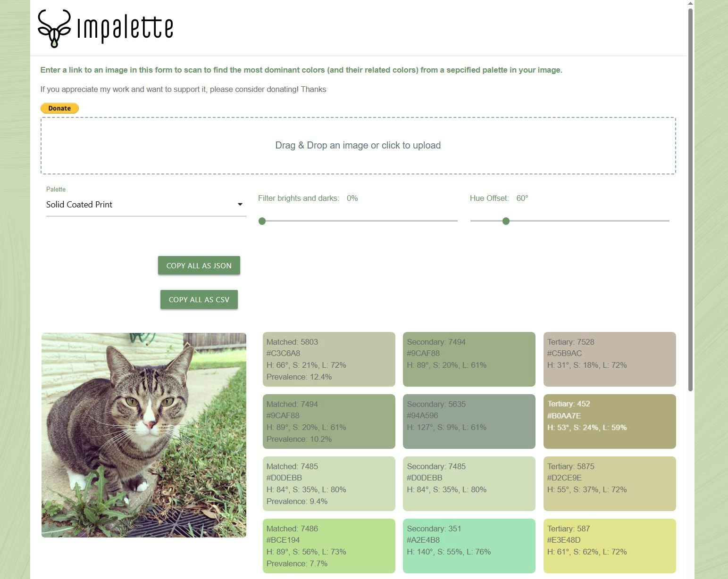Adjust the Filter brights and darks slider handle
The image size is (728, 579).
click(262, 221)
